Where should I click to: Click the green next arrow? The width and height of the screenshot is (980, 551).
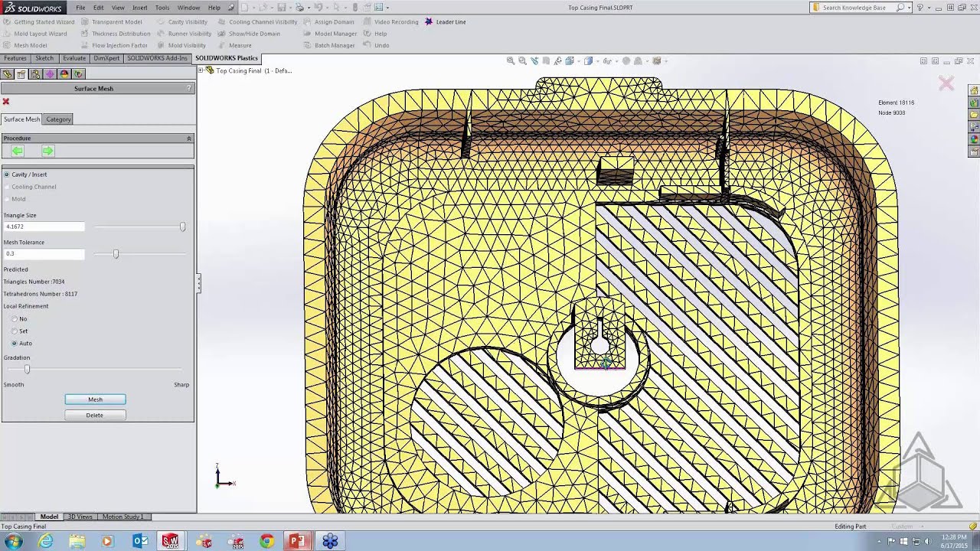coord(47,151)
